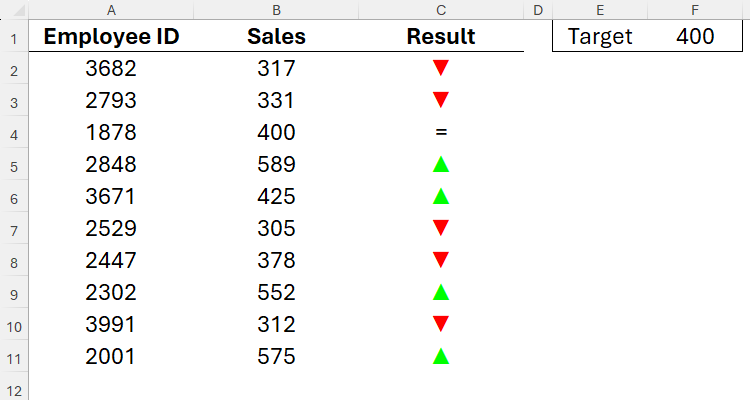Click the Select All corner of the sheet
The width and height of the screenshot is (750, 400).
coord(13,10)
